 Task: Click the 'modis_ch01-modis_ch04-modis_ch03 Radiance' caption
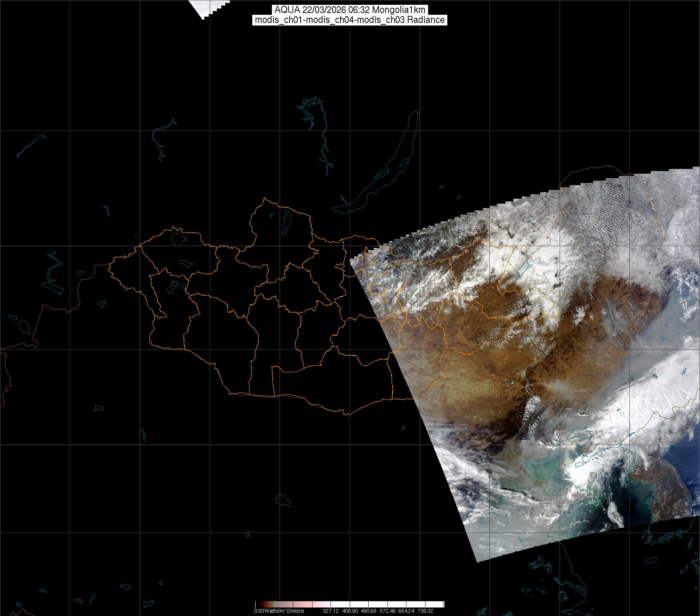350,20
